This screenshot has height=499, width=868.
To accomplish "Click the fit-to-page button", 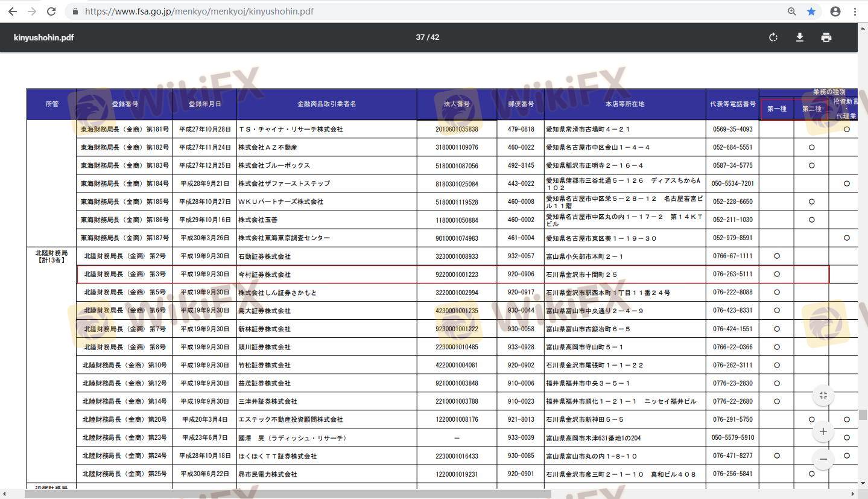I will [823, 396].
